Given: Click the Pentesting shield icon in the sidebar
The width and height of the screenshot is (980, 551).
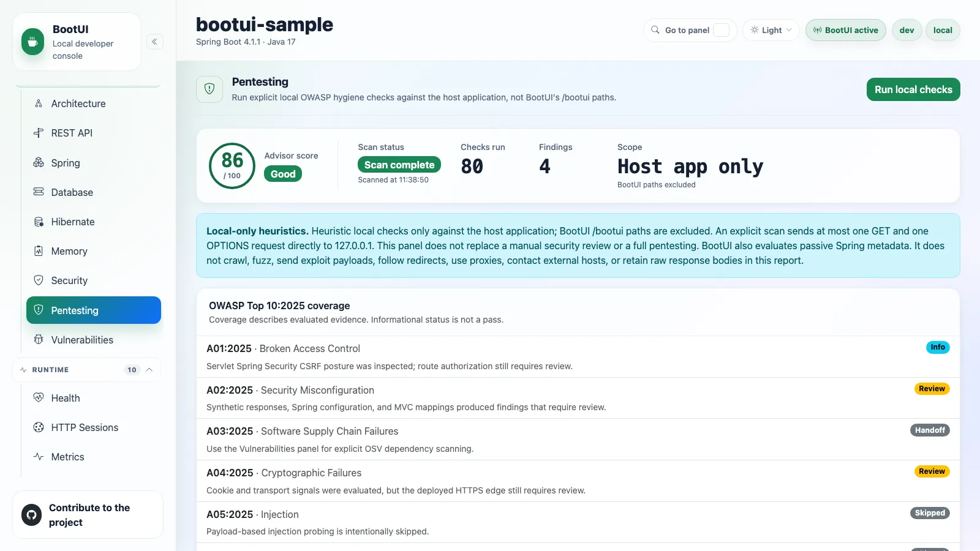Looking at the screenshot, I should coord(39,310).
